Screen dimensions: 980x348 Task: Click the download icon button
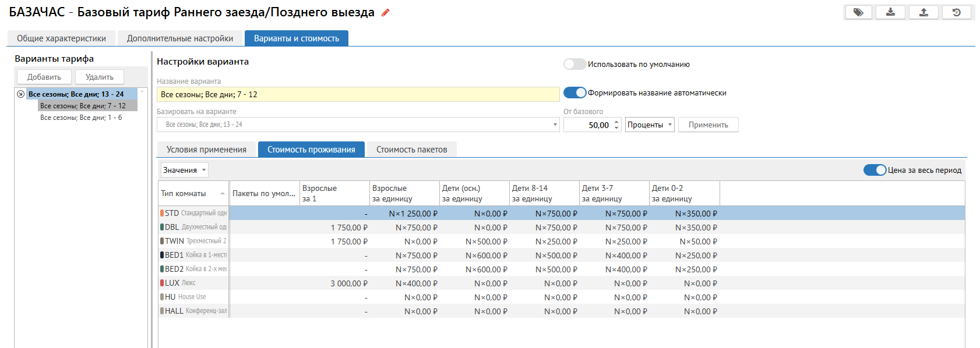pyautogui.click(x=891, y=12)
